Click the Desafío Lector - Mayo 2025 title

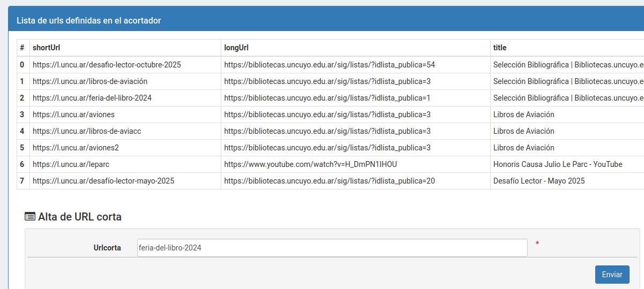tap(538, 181)
